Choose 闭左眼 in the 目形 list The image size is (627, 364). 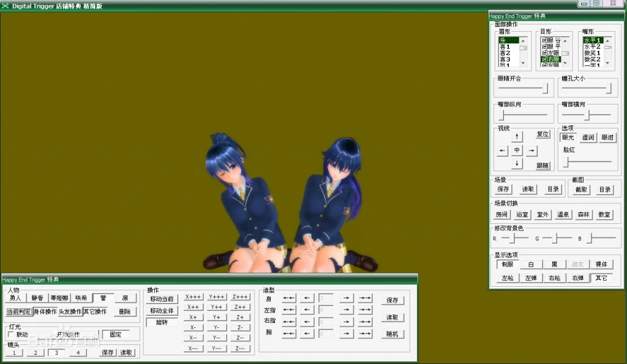coord(550,53)
